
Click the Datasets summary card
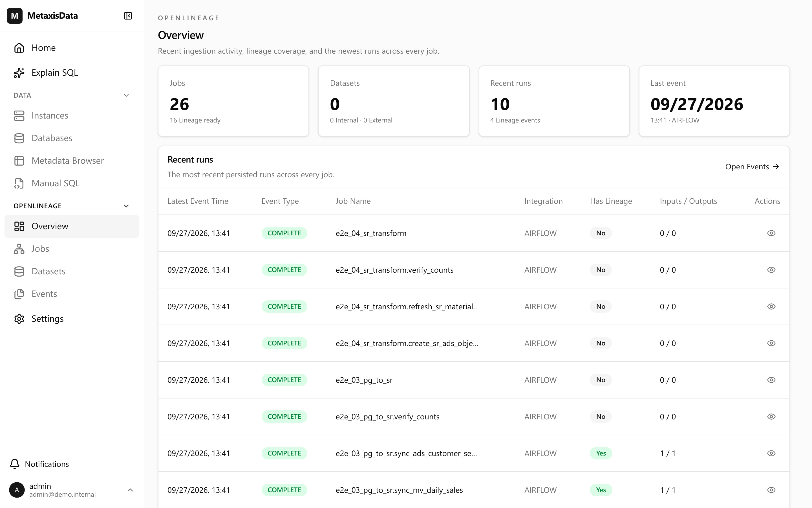pyautogui.click(x=394, y=101)
